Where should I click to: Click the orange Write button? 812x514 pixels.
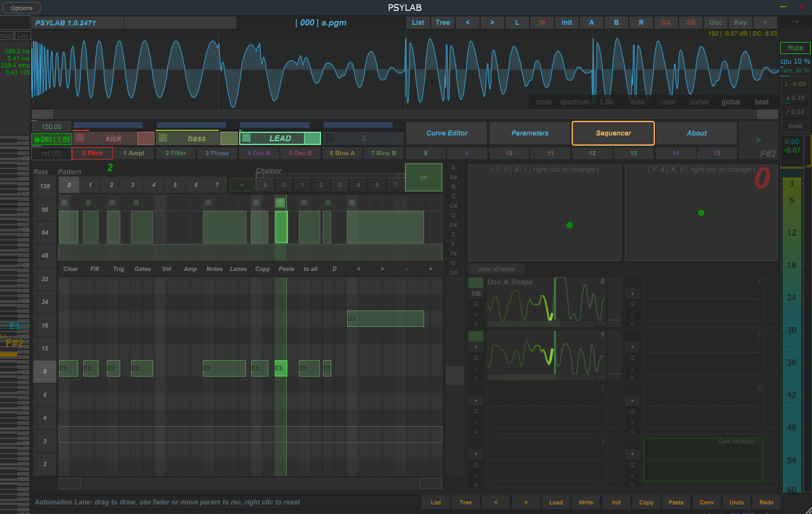pyautogui.click(x=586, y=503)
